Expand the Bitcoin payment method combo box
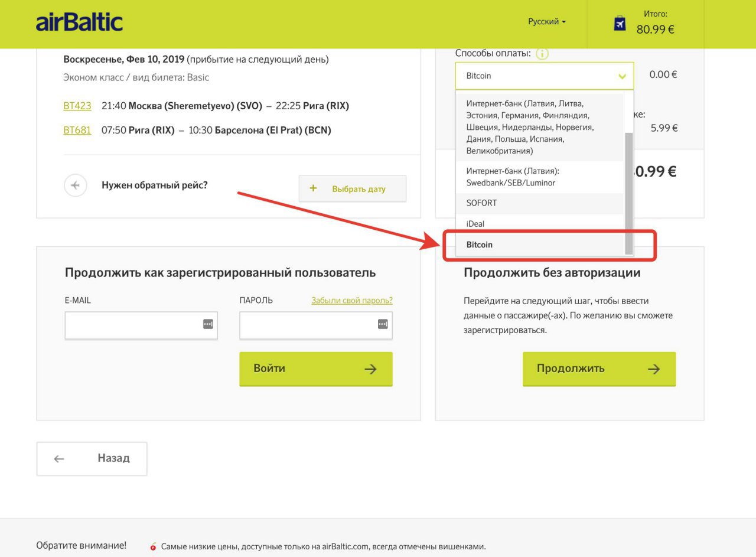 545,76
